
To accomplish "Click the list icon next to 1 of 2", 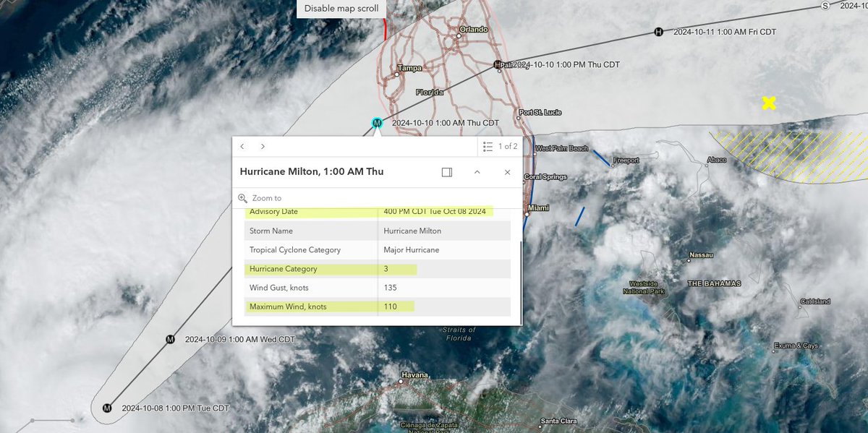I will (x=488, y=146).
